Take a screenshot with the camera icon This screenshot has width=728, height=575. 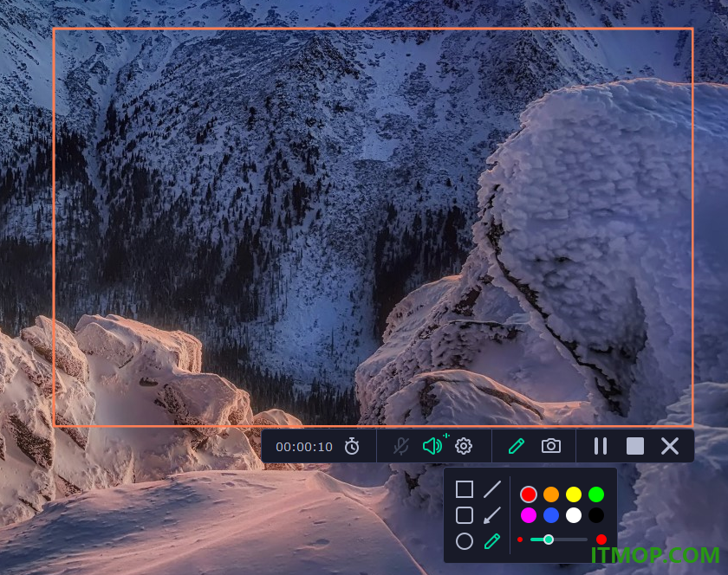pos(551,446)
